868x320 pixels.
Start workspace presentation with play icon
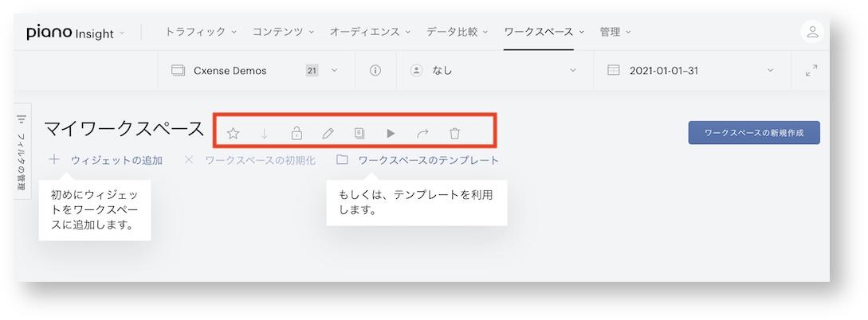pyautogui.click(x=391, y=133)
